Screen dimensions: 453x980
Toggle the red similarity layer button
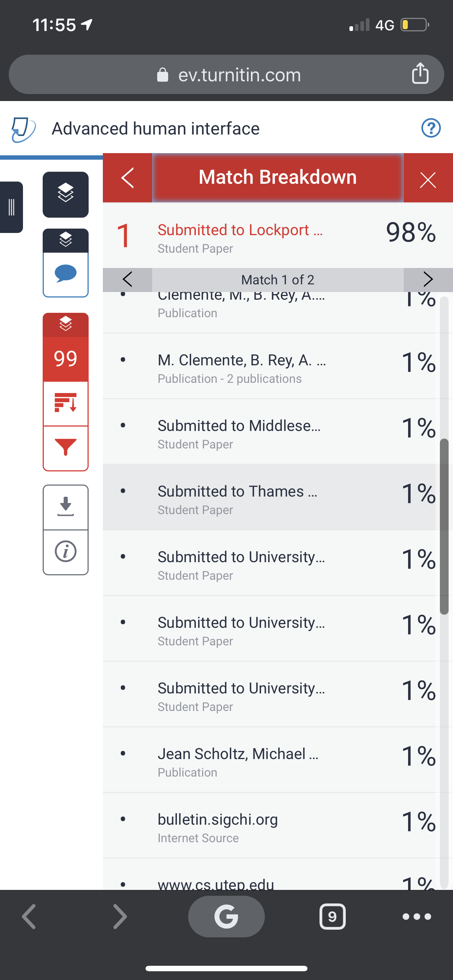[66, 324]
